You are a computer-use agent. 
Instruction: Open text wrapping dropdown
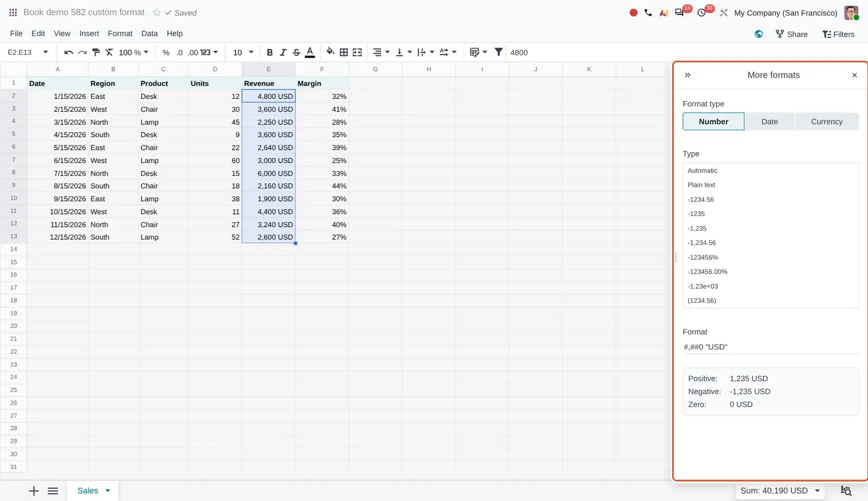[x=426, y=52]
